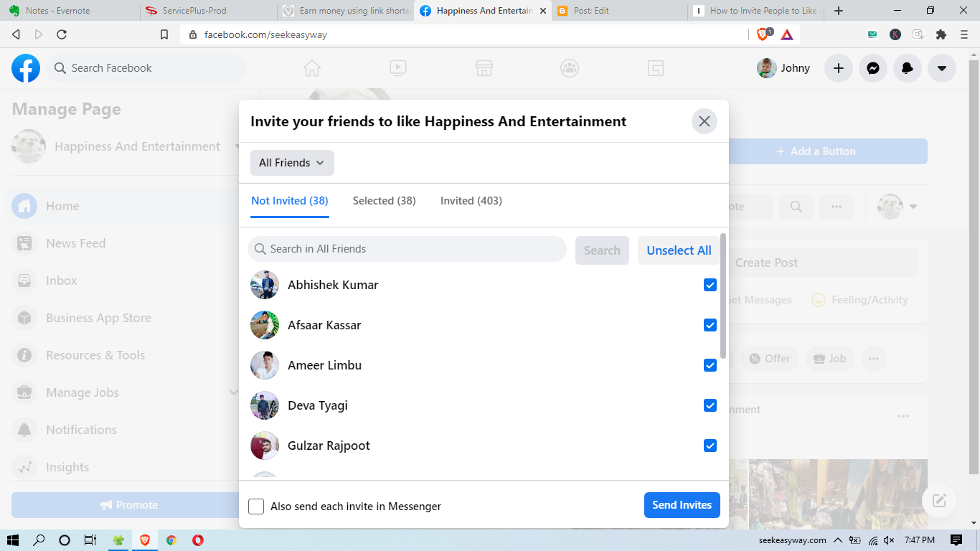The height and width of the screenshot is (551, 980).
Task: Uncheck Afsaar Kassar's checkbox
Action: pyautogui.click(x=710, y=325)
